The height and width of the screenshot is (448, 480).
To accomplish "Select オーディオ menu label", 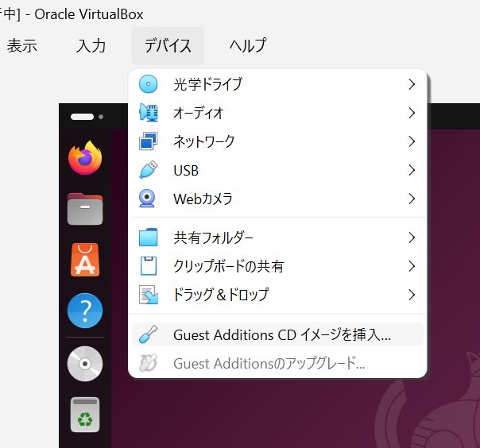I will tap(199, 113).
